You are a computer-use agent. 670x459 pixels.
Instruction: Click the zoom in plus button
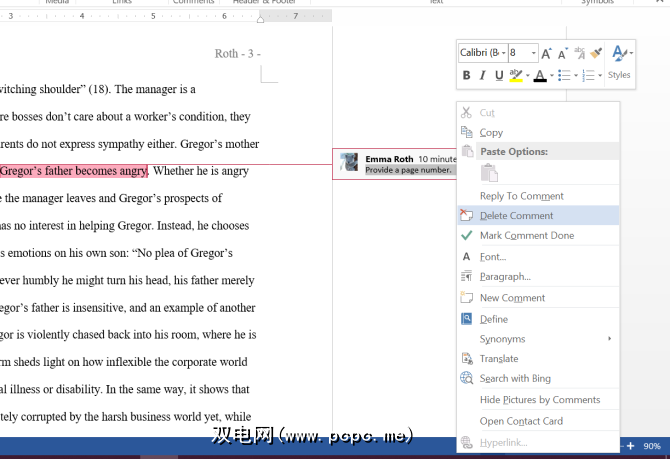[x=630, y=446]
